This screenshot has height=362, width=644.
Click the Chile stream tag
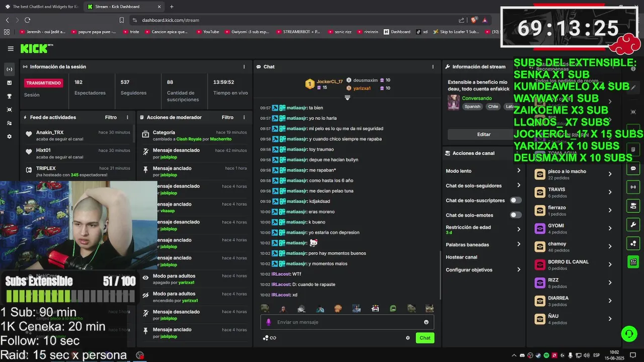493,107
